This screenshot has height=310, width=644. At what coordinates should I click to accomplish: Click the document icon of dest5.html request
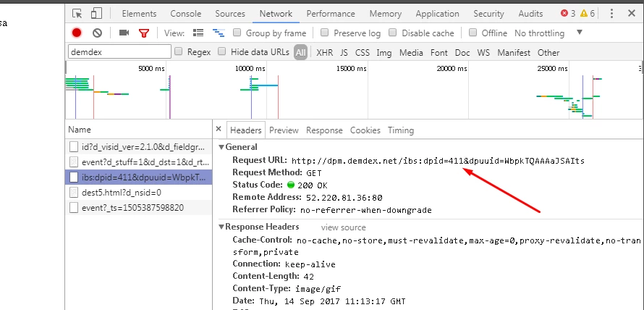(74, 193)
